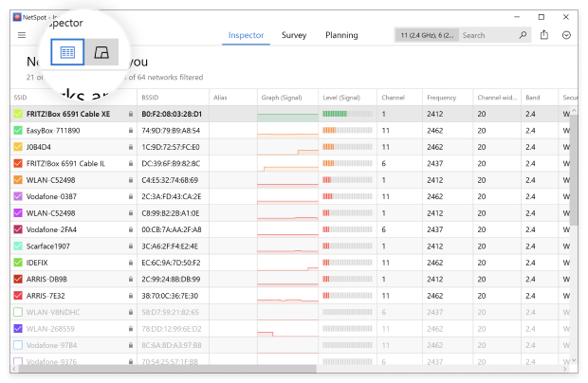Click signal level bar of EasyBox-711890

click(347, 131)
